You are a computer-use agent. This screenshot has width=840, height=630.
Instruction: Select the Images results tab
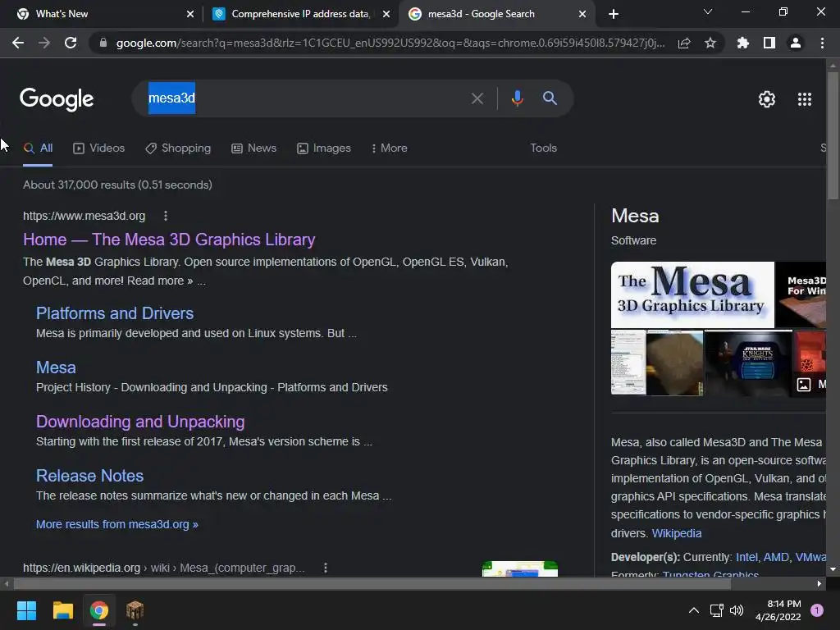(x=324, y=148)
